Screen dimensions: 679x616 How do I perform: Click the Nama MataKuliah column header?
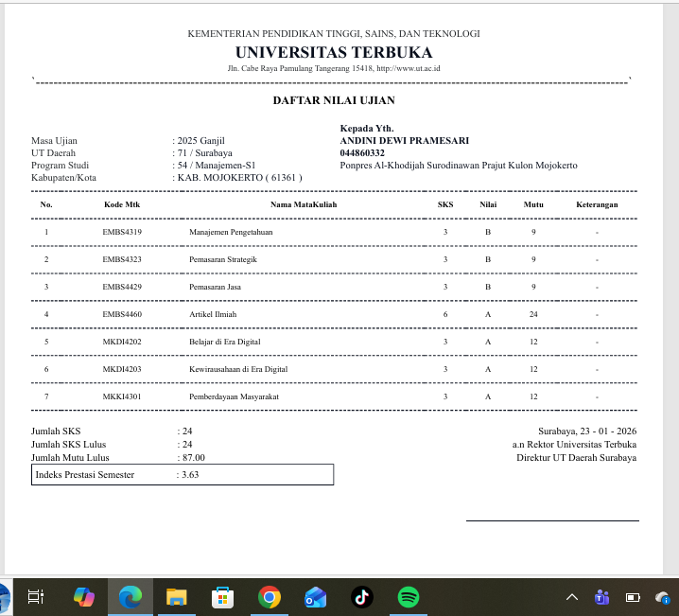click(304, 204)
